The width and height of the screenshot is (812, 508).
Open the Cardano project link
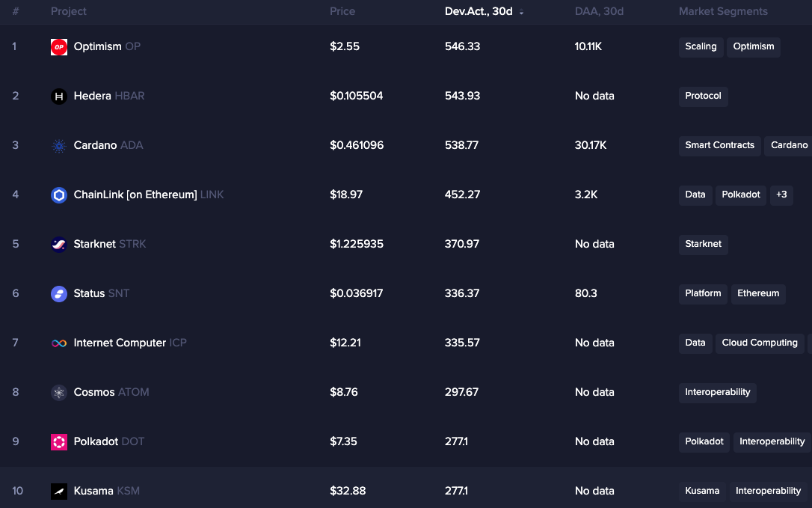[x=108, y=145]
